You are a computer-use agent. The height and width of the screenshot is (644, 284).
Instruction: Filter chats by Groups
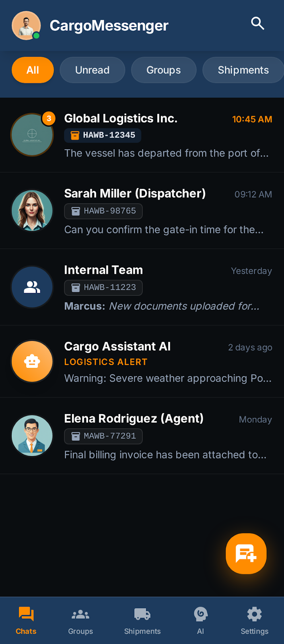pyautogui.click(x=163, y=70)
